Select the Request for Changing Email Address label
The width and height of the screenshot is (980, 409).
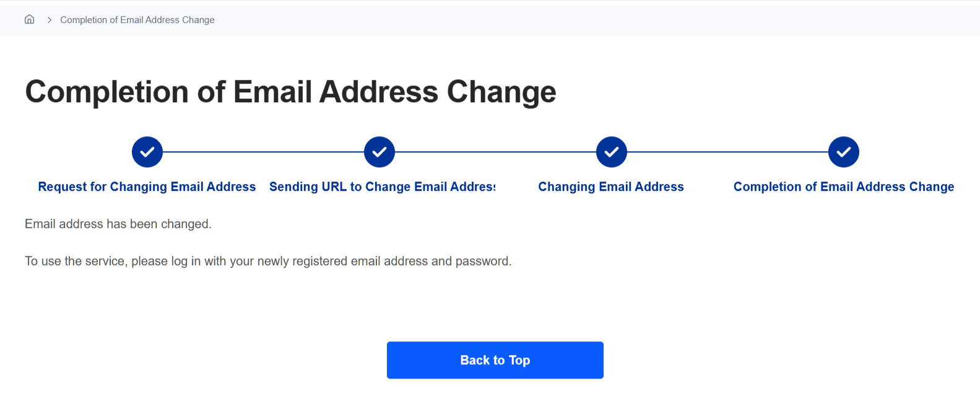point(147,187)
